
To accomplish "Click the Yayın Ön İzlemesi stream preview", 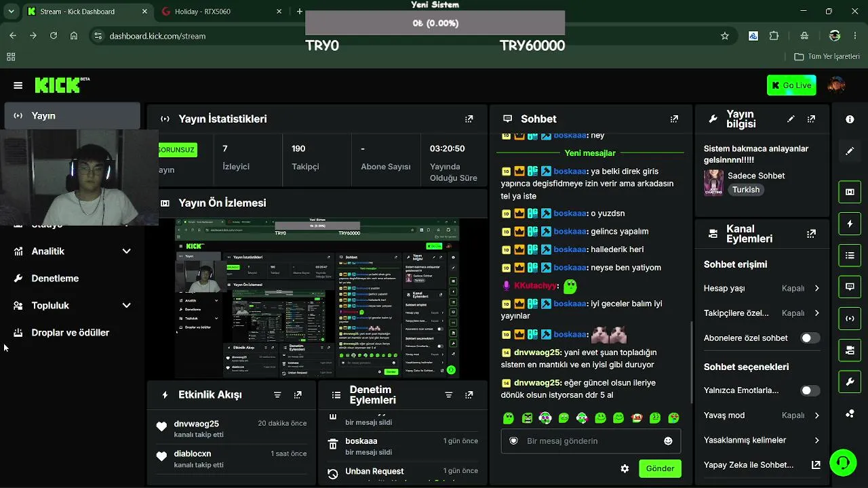I will pos(317,298).
